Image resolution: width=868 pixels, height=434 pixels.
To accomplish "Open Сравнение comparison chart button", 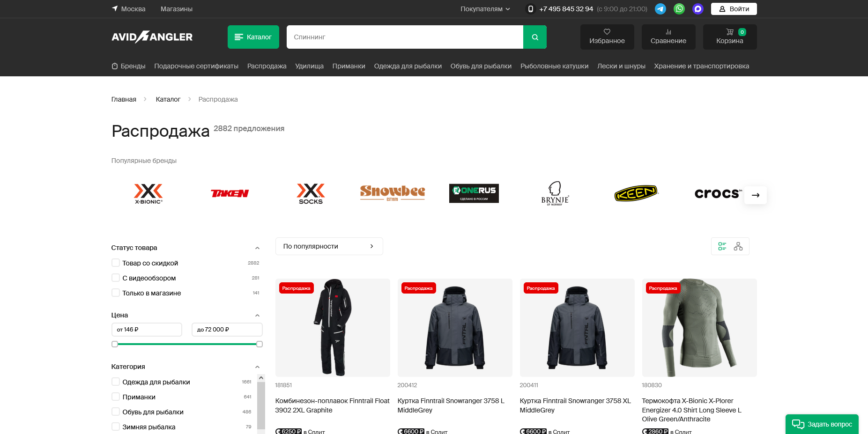I will pos(668,37).
